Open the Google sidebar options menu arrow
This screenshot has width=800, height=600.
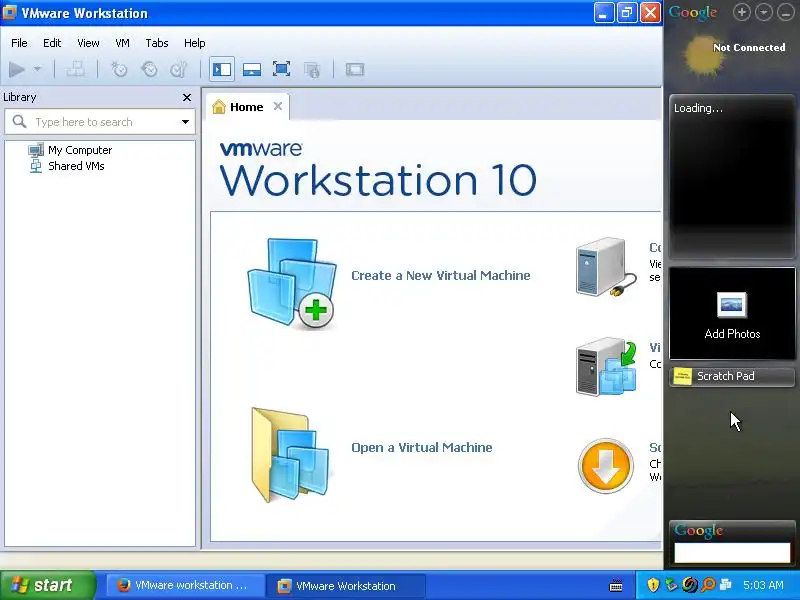(764, 12)
